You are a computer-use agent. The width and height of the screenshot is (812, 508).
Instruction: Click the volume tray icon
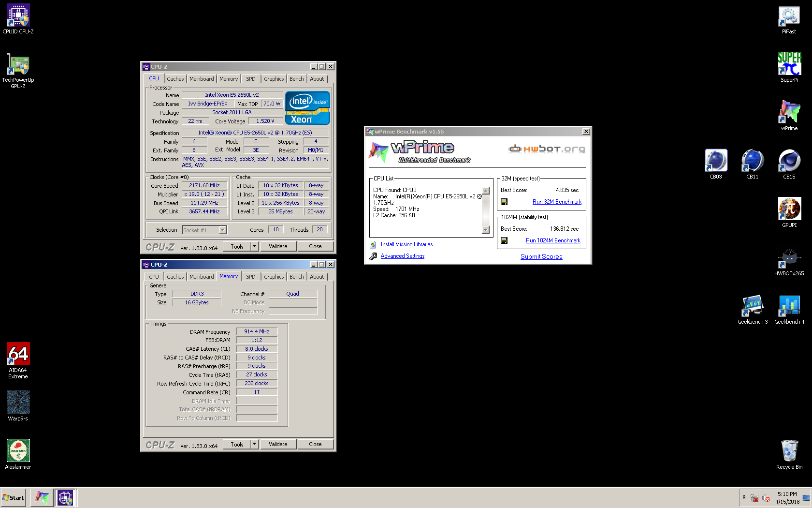coord(766,498)
